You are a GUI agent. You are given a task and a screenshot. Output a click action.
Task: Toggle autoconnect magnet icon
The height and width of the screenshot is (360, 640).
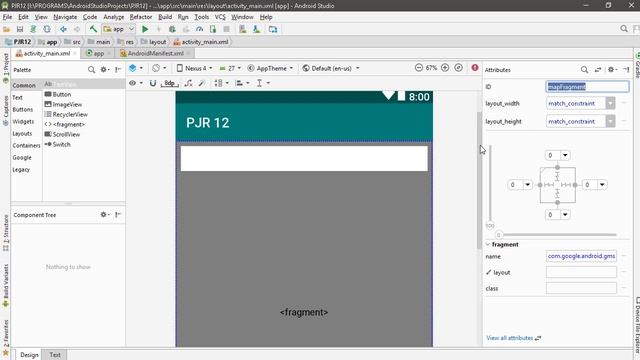153,83
